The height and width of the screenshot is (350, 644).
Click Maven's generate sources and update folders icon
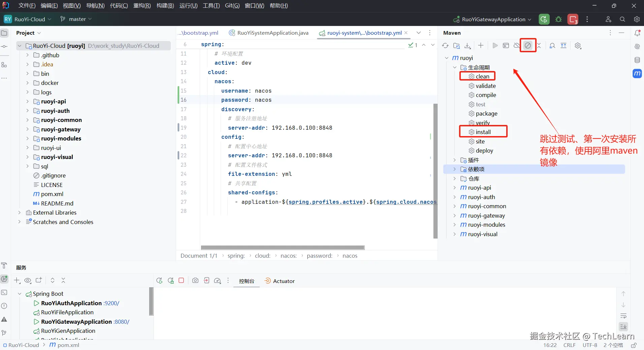(x=457, y=46)
